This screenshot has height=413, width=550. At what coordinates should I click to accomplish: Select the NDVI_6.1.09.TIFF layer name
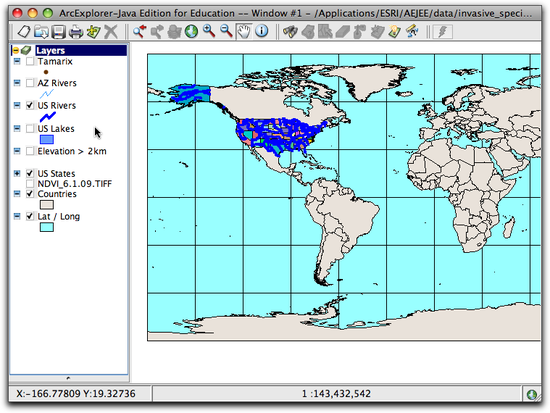[x=74, y=184]
